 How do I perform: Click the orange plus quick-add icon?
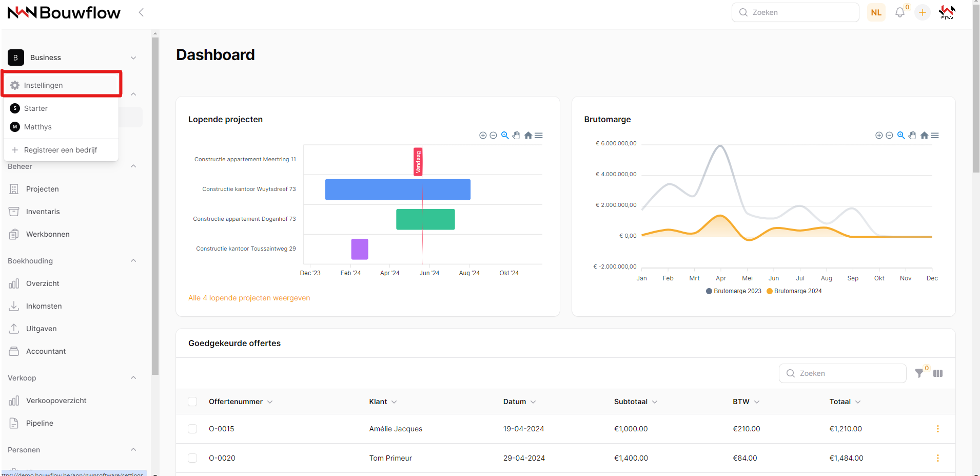pos(923,12)
